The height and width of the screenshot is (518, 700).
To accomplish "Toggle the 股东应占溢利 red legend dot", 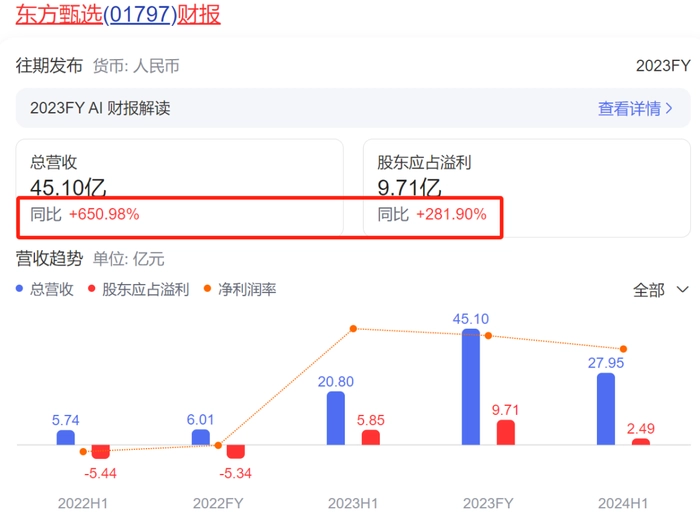I will coord(93,290).
